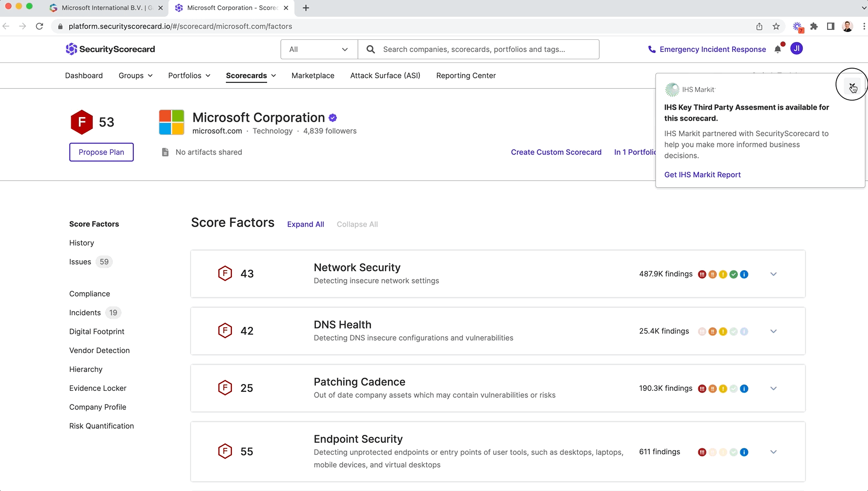Click Get IHS Markit Report link

click(703, 175)
